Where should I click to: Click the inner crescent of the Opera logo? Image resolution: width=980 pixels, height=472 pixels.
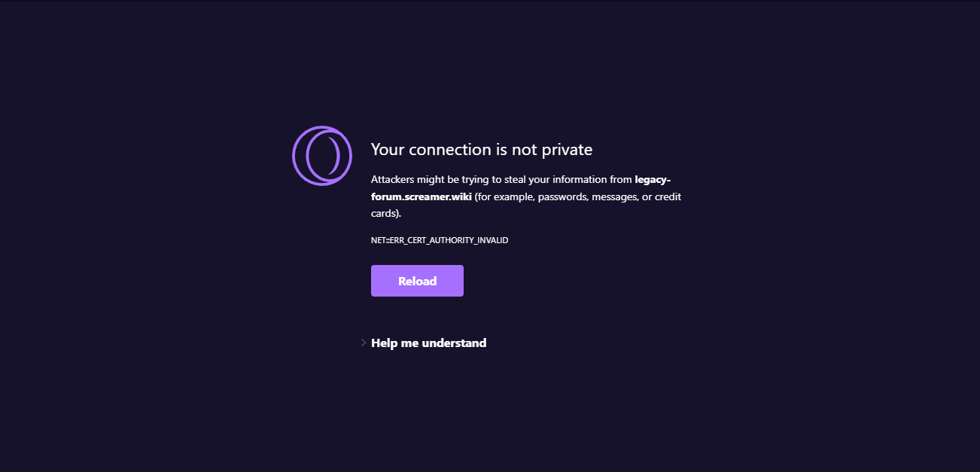pos(333,155)
